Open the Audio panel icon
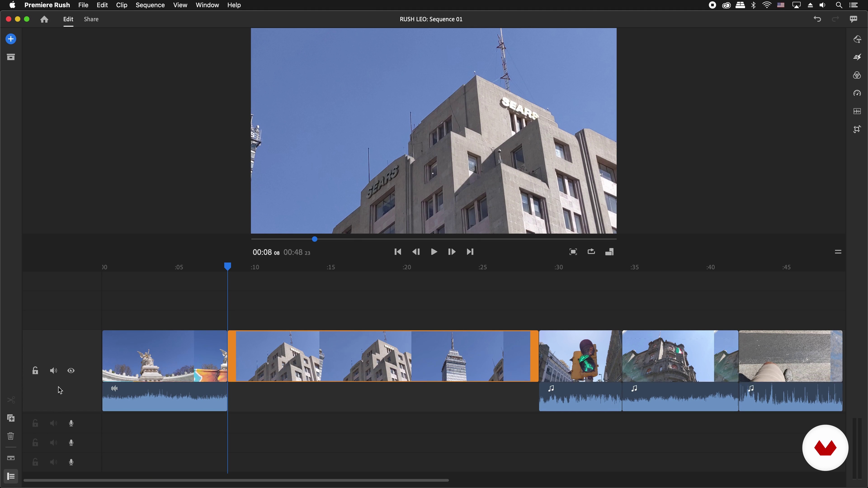The image size is (868, 488). pyautogui.click(x=857, y=111)
